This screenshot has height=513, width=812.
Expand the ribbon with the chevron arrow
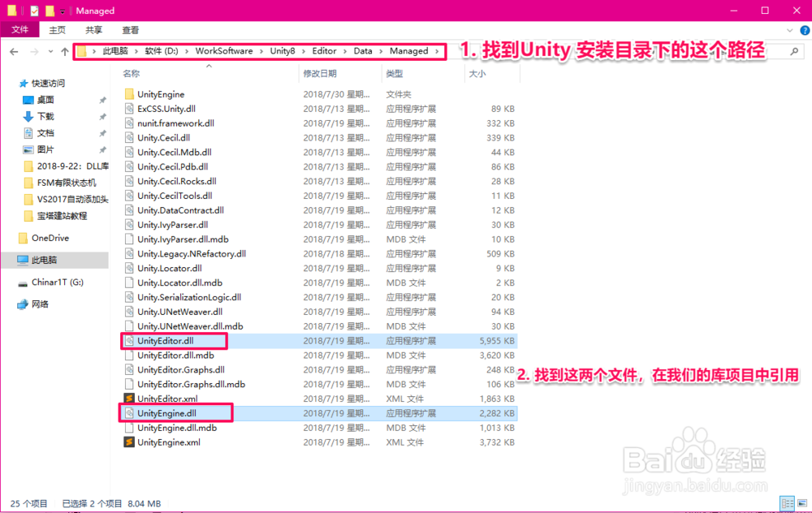790,31
